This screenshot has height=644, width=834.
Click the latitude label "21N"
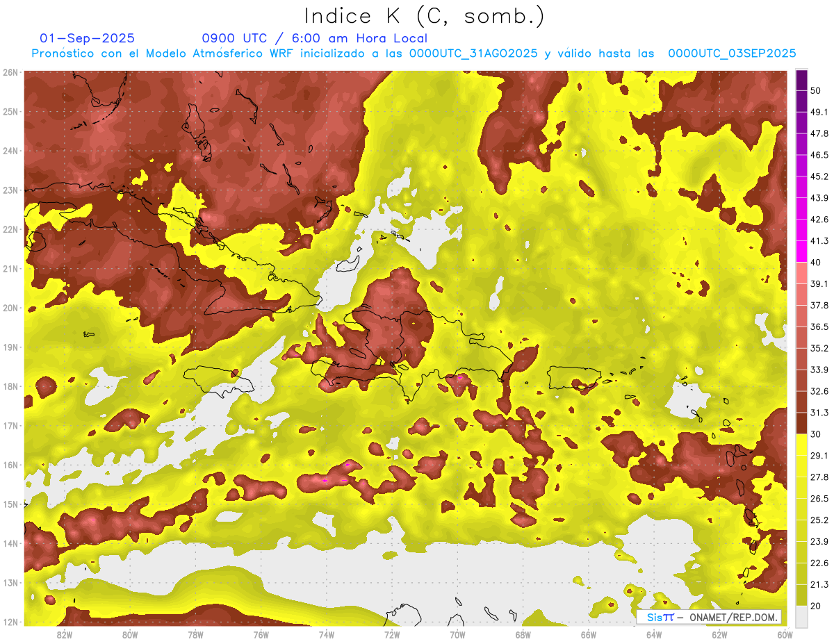click(10, 268)
